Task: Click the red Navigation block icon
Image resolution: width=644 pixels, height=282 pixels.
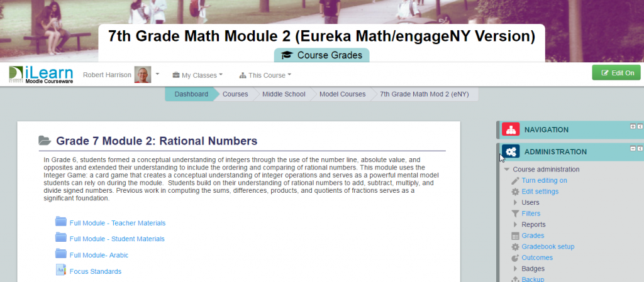Action: click(511, 130)
